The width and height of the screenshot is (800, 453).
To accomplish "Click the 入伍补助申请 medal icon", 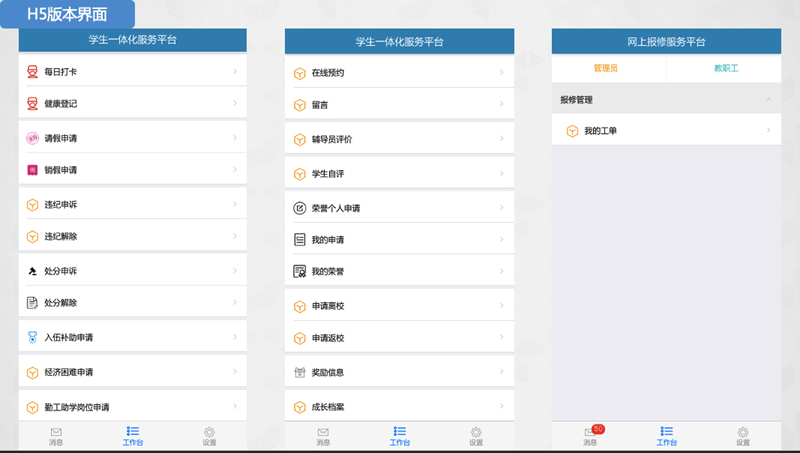I will tap(32, 337).
